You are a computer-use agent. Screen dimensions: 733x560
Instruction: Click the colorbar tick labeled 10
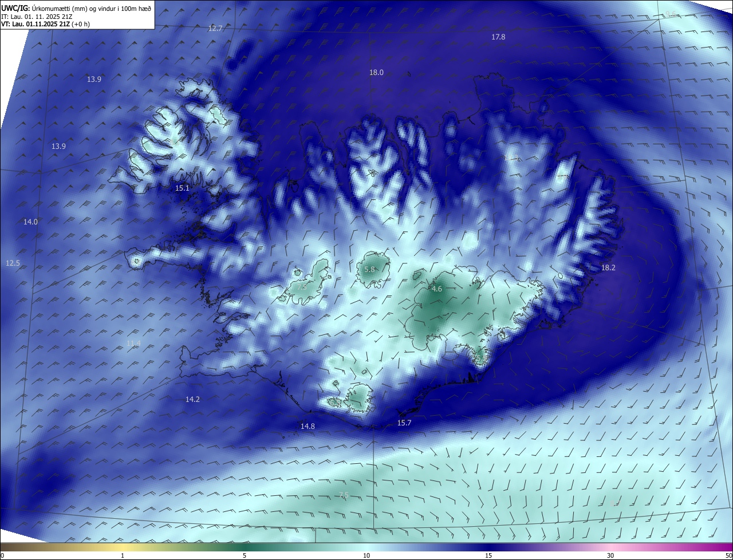click(366, 555)
